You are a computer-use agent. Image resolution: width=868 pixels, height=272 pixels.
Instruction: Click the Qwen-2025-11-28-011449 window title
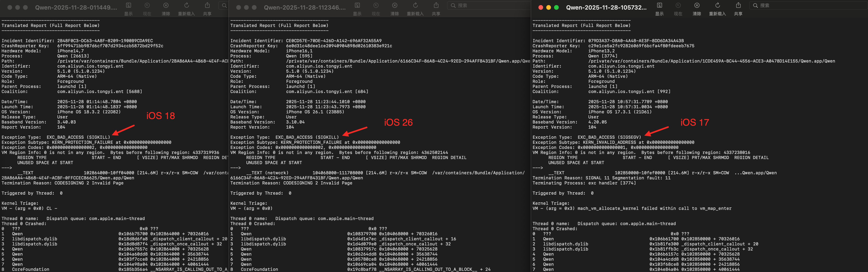[x=76, y=7]
